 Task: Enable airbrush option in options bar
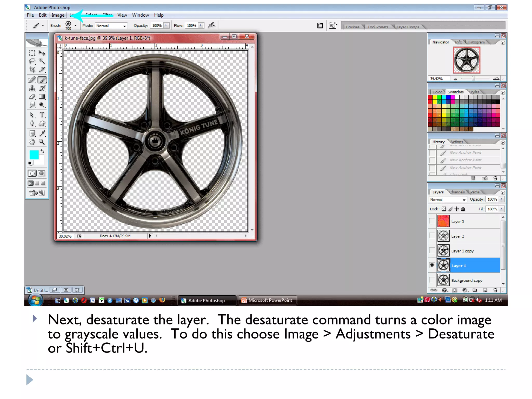212,25
